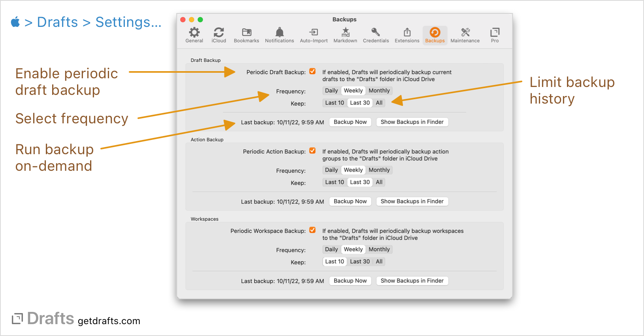The width and height of the screenshot is (644, 336).
Task: Toggle the Periodic Action Backup checkbox
Action: click(x=313, y=151)
